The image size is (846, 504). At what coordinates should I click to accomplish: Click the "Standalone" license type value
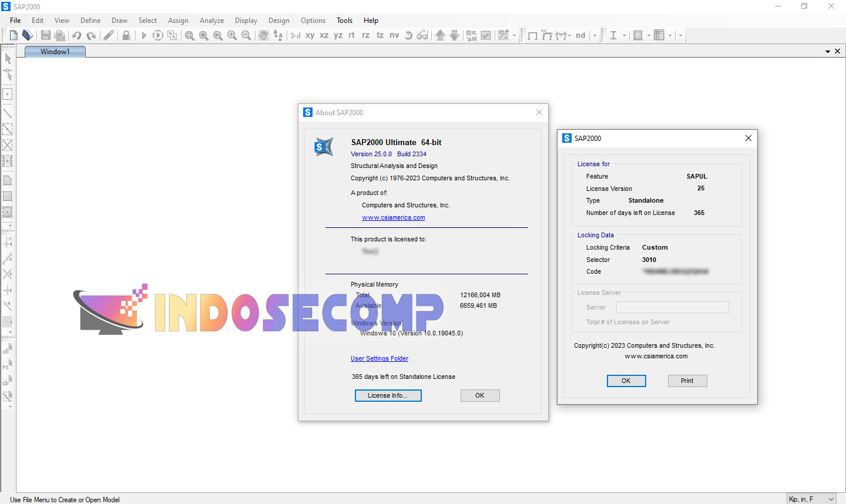646,200
